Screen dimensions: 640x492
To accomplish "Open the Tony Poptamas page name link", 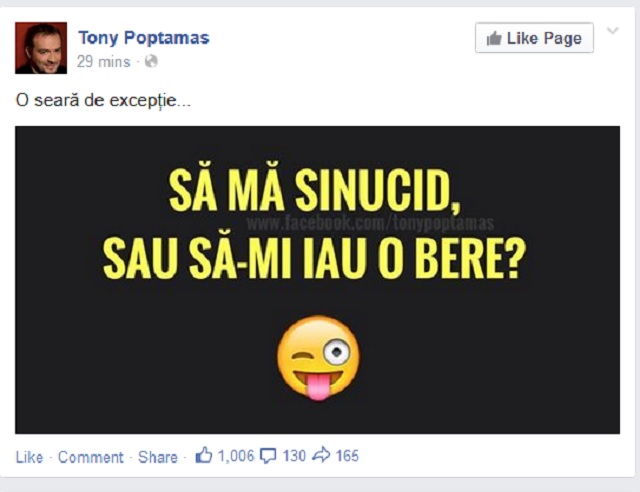I will (x=143, y=38).
